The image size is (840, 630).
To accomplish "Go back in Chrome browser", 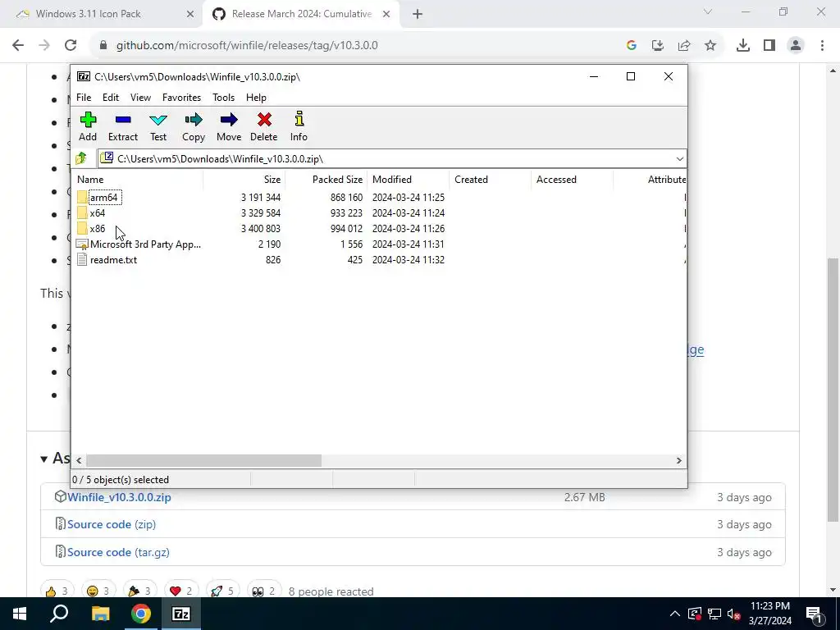I will click(18, 45).
